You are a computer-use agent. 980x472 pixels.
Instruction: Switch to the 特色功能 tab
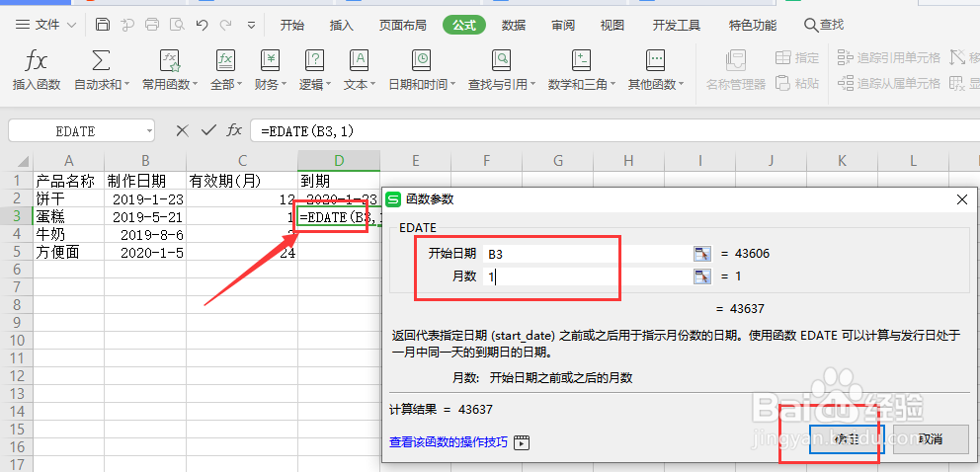pyautogui.click(x=753, y=25)
